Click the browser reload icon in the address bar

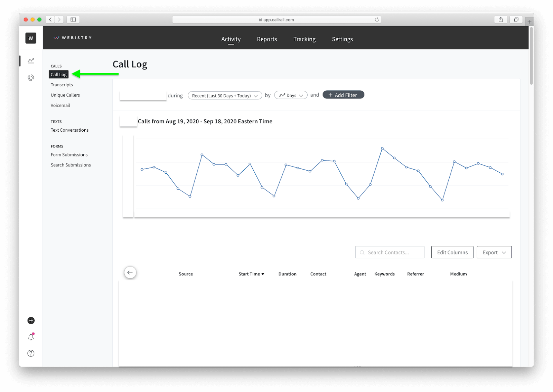[x=377, y=19]
